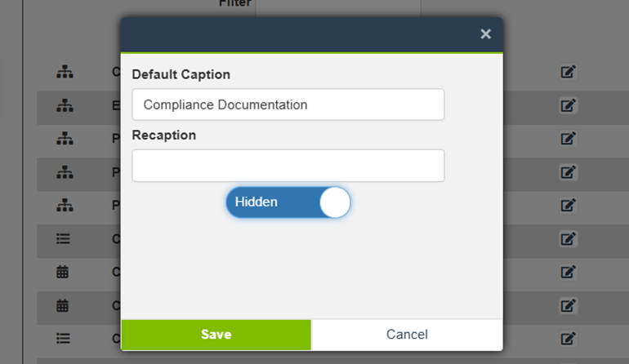Click the Default Caption text field

[288, 104]
